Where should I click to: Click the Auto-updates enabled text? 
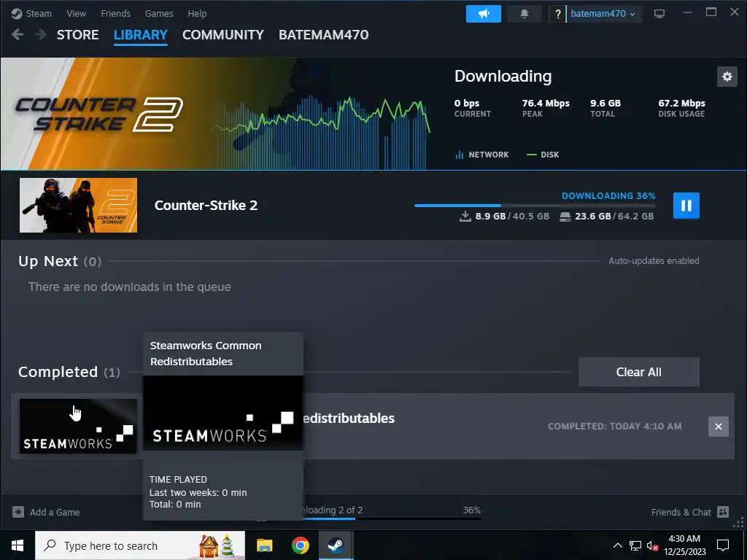click(654, 261)
